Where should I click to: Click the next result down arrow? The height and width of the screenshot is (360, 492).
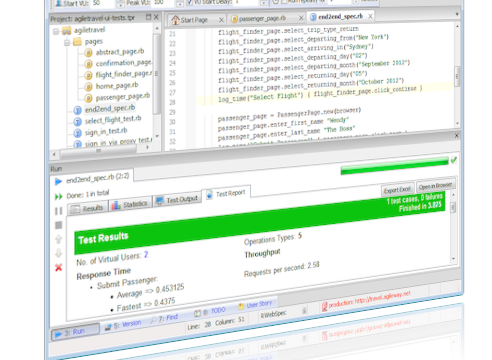(59, 253)
